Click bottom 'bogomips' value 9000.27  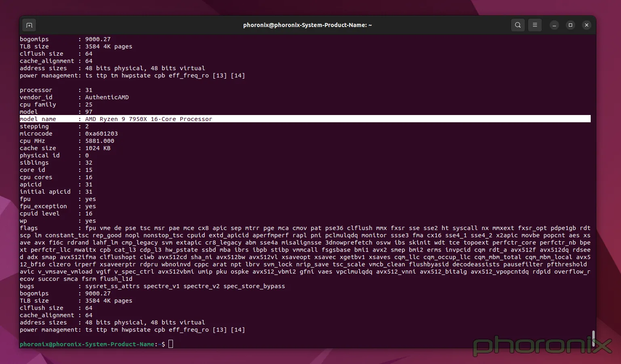click(x=98, y=293)
